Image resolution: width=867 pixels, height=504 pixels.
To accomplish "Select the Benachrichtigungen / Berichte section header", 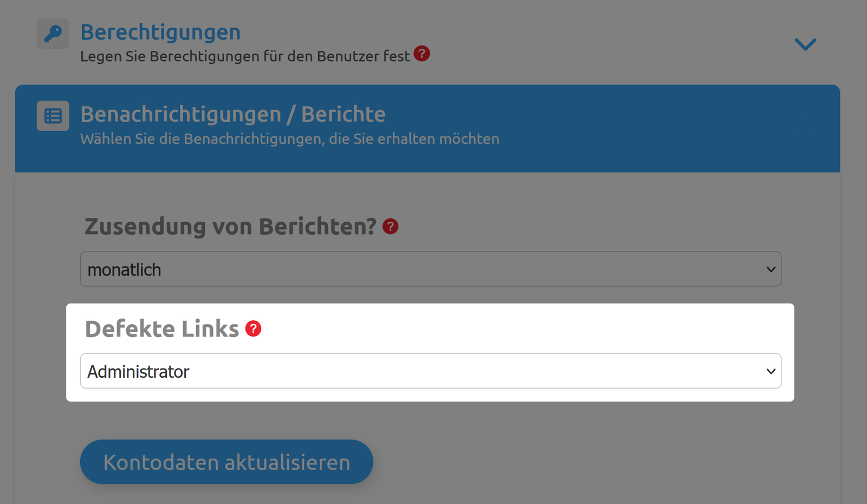I will [x=233, y=114].
